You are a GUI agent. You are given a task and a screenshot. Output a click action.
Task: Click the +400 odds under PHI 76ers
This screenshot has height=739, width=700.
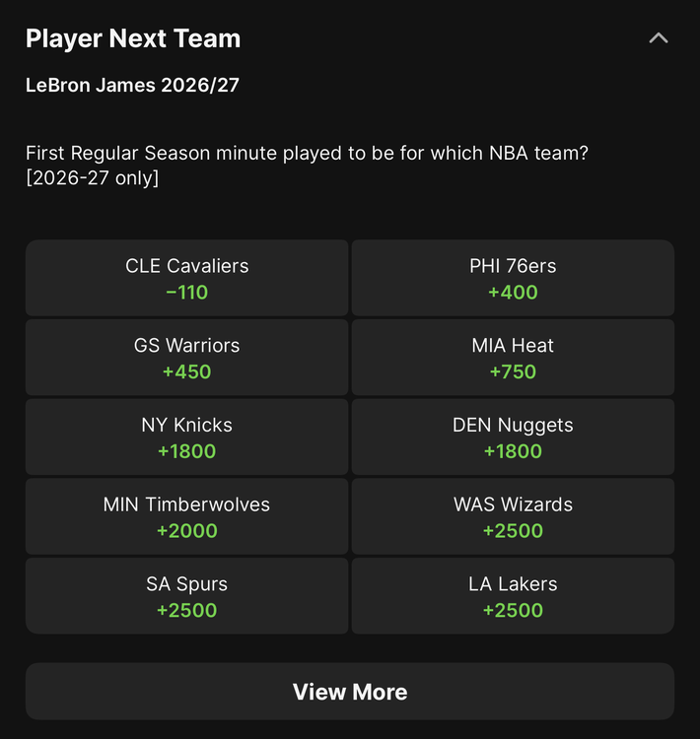(513, 293)
